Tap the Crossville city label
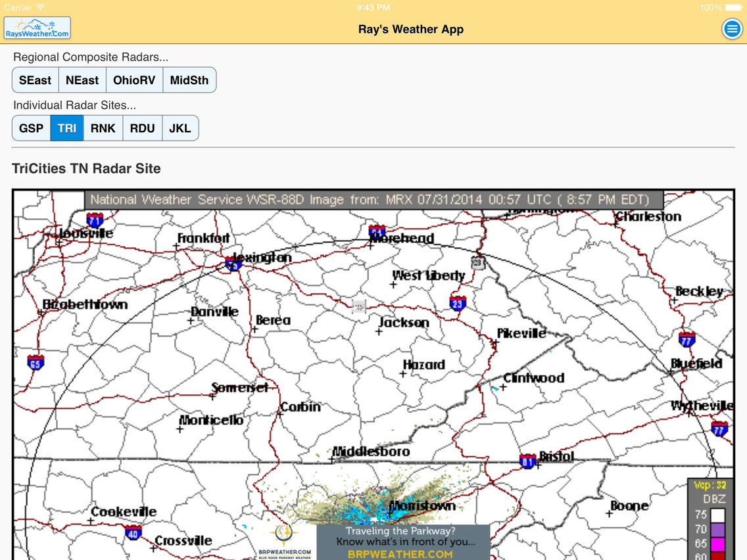 click(183, 540)
